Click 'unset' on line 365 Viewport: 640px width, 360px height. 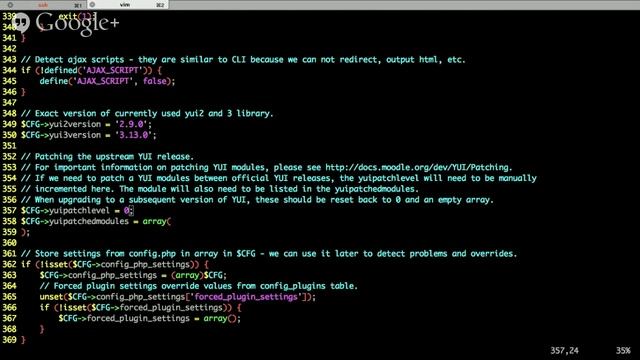(51, 297)
